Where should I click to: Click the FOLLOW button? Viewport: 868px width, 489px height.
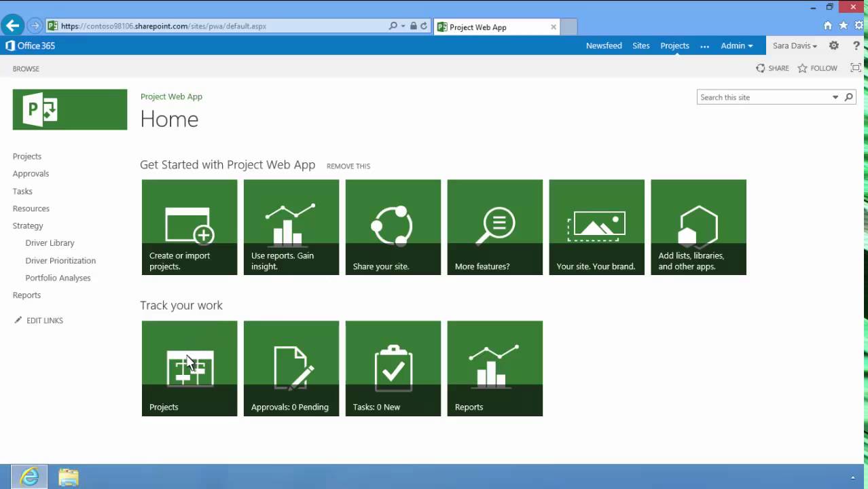pyautogui.click(x=818, y=68)
